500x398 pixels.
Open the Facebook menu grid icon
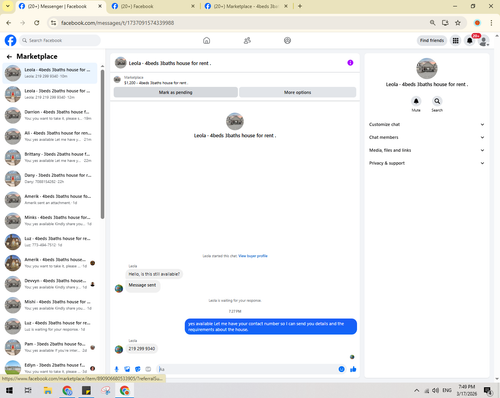pos(455,41)
